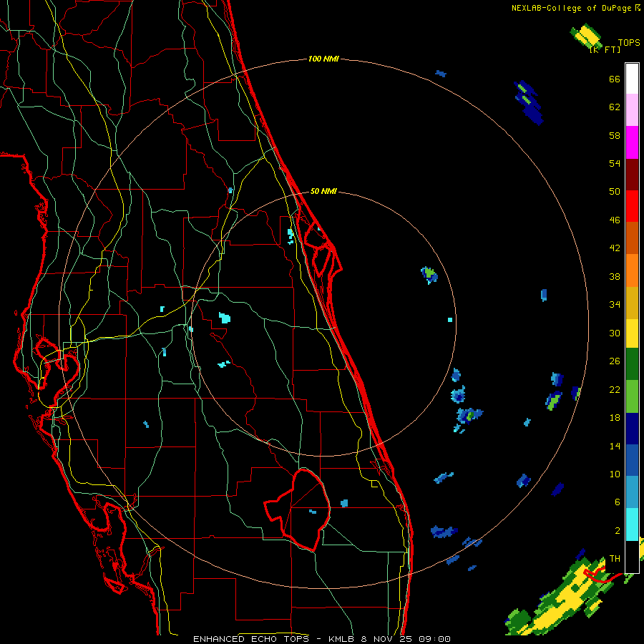Click the dark orange legend swatch
The width and height of the screenshot is (644, 644).
coord(632,238)
